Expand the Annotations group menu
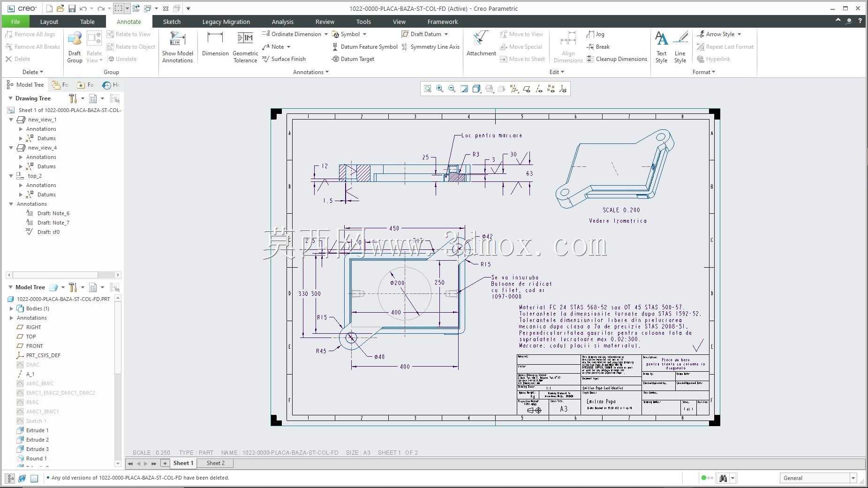 click(x=311, y=72)
